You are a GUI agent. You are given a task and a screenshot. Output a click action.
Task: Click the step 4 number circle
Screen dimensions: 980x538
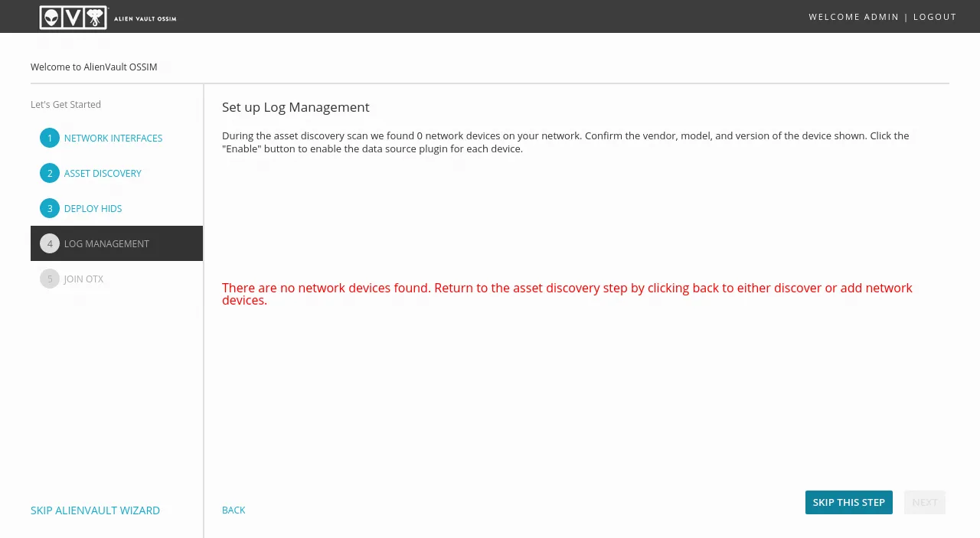point(50,243)
